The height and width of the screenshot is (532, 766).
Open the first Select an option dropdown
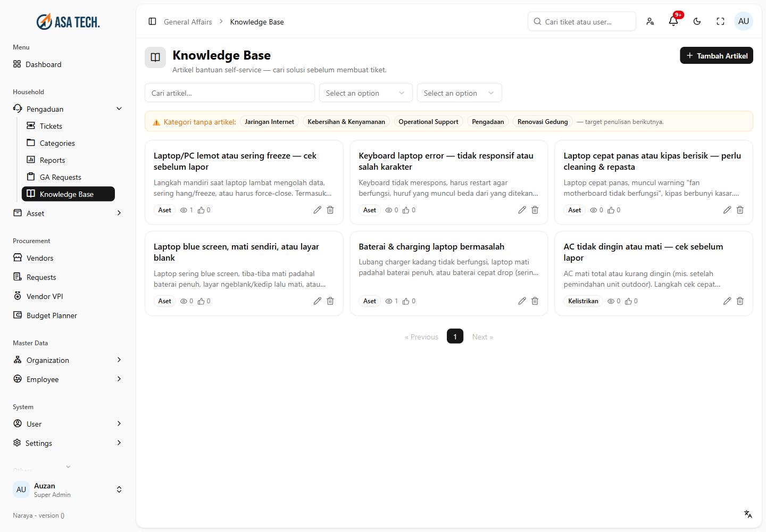point(366,93)
